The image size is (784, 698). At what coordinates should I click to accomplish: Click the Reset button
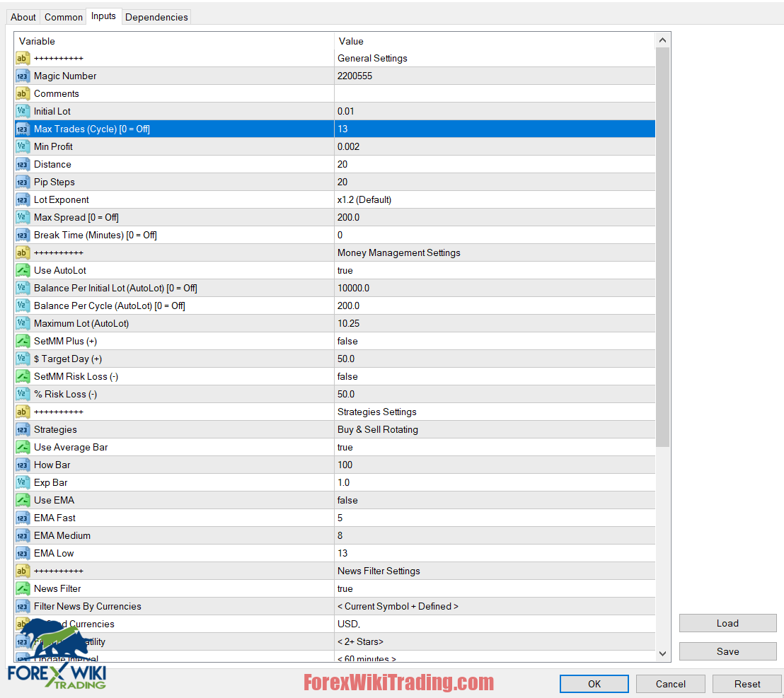tap(747, 684)
